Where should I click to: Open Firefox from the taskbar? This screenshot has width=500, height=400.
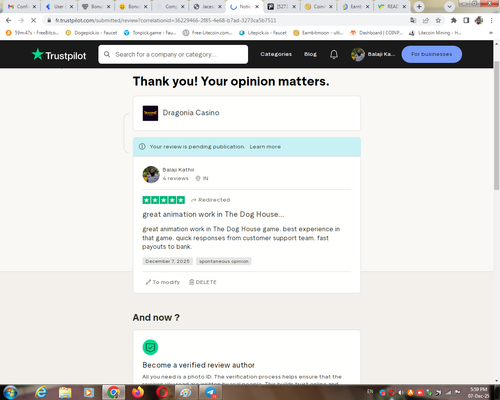tap(138, 392)
